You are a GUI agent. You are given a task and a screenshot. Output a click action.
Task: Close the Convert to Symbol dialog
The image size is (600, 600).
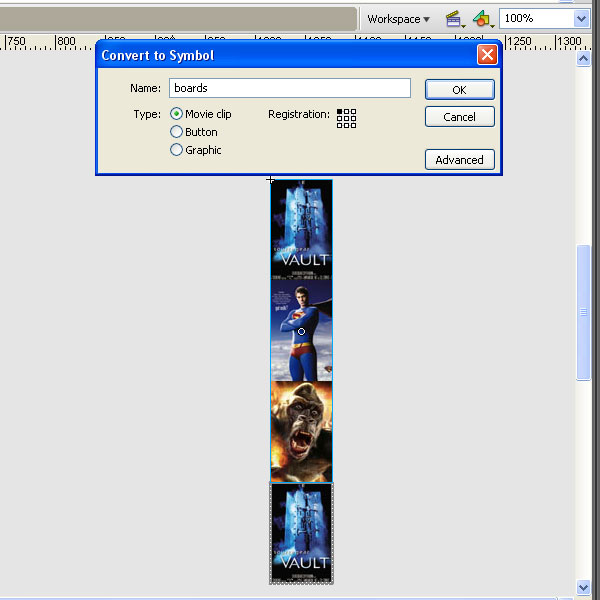click(487, 55)
